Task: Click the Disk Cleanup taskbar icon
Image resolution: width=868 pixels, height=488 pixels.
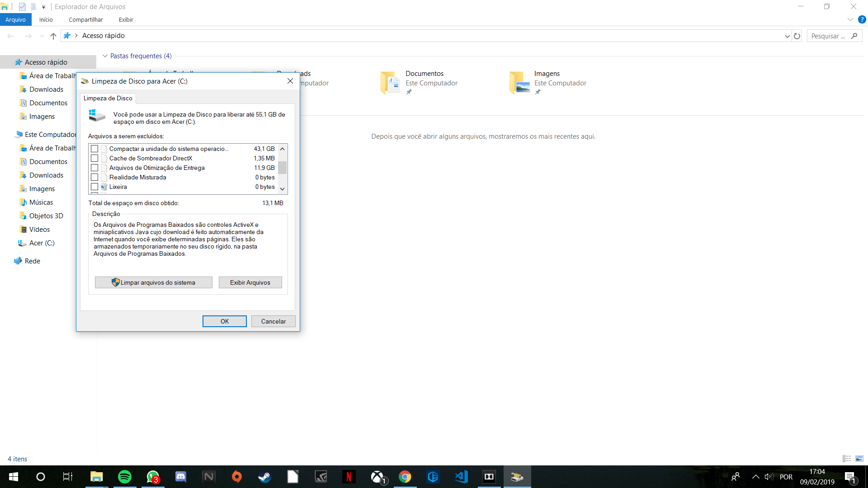Action: 517,477
